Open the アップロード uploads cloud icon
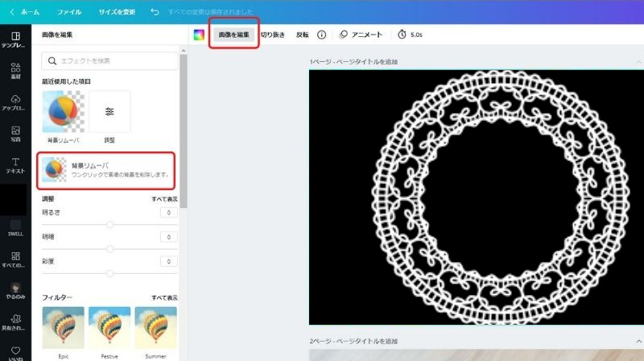This screenshot has height=361, width=644. point(15,102)
